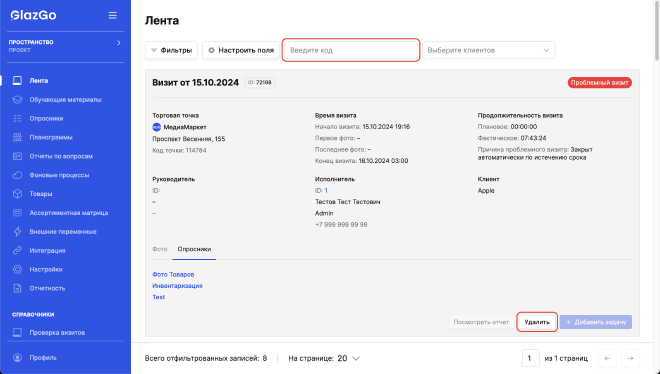Open the Фильтры button
This screenshot has height=374, width=660.
tap(171, 50)
